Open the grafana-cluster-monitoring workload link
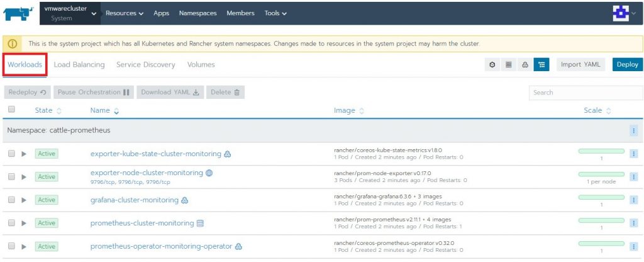This screenshot has width=644, height=262. click(135, 200)
